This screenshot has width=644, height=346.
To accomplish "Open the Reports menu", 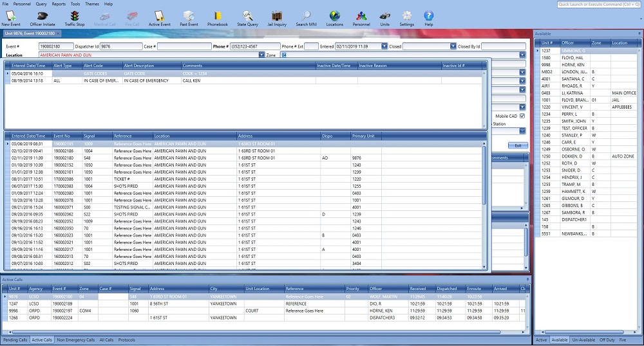I will (59, 4).
